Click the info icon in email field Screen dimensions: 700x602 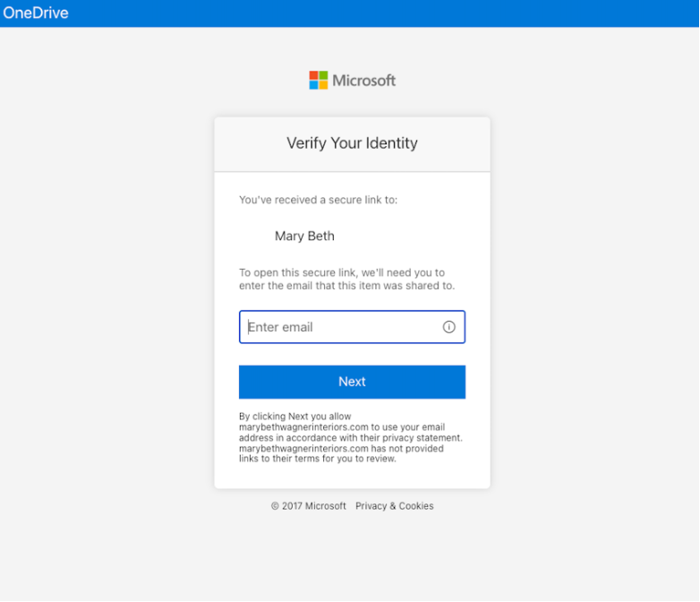pyautogui.click(x=448, y=327)
